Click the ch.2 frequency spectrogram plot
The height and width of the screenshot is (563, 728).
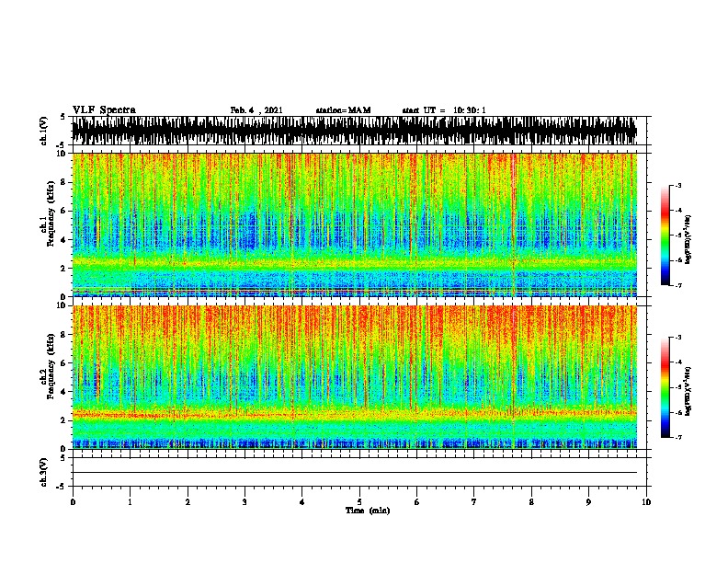(x=355, y=377)
